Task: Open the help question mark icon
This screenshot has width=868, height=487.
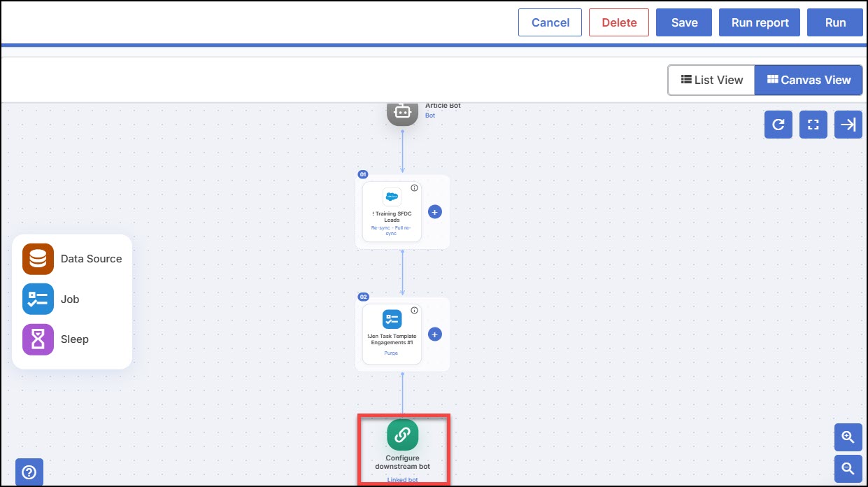Action: (x=29, y=472)
